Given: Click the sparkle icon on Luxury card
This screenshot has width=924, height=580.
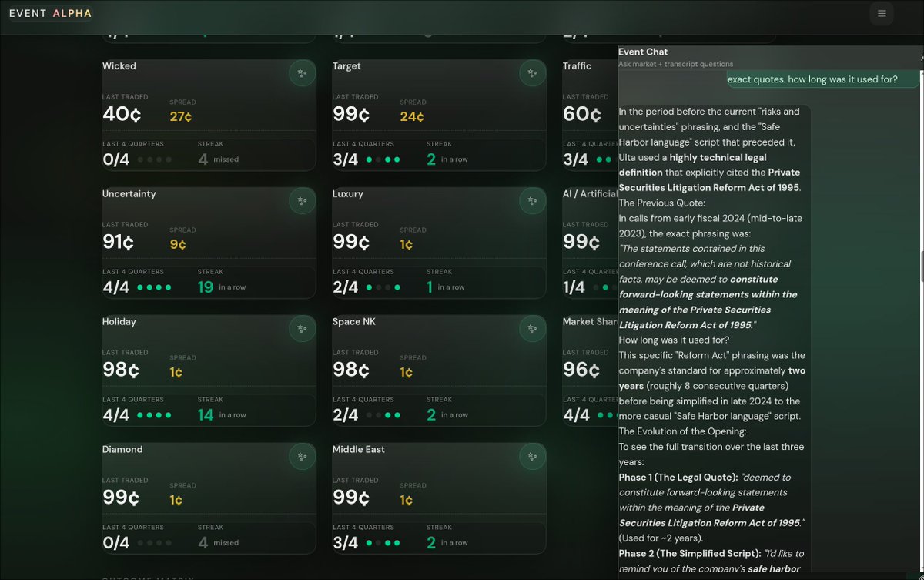Looking at the screenshot, I should (532, 201).
